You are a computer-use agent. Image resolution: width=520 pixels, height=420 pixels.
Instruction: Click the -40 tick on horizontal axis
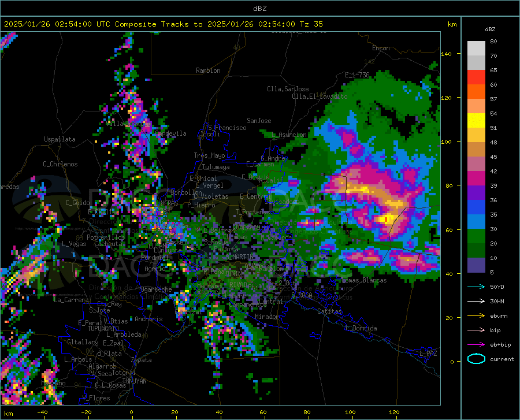tap(42, 412)
